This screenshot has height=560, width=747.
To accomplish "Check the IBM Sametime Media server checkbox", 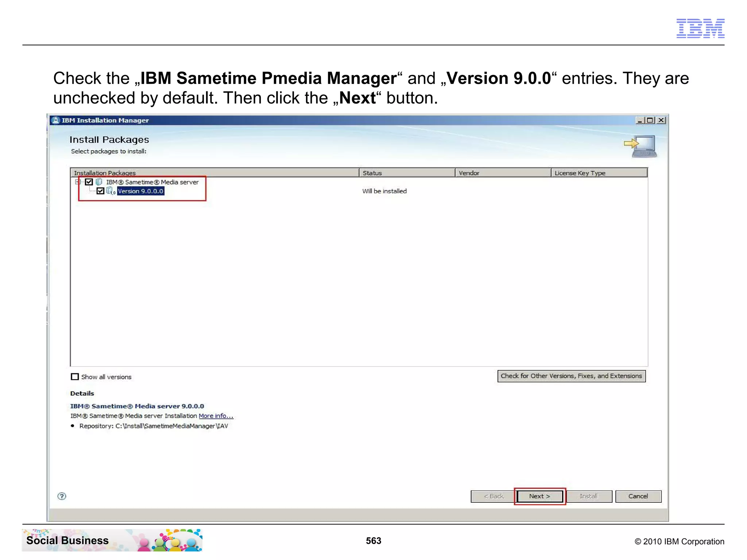I will 89,182.
